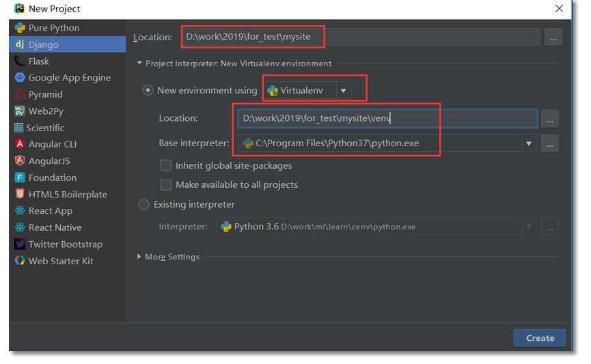
Task: Click the Web2Py icon
Action: [x=20, y=111]
